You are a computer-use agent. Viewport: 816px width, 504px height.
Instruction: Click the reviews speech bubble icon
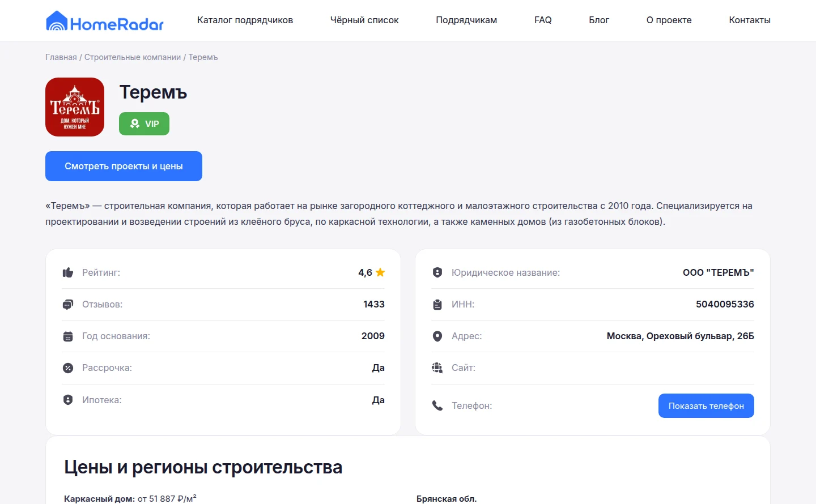click(68, 305)
